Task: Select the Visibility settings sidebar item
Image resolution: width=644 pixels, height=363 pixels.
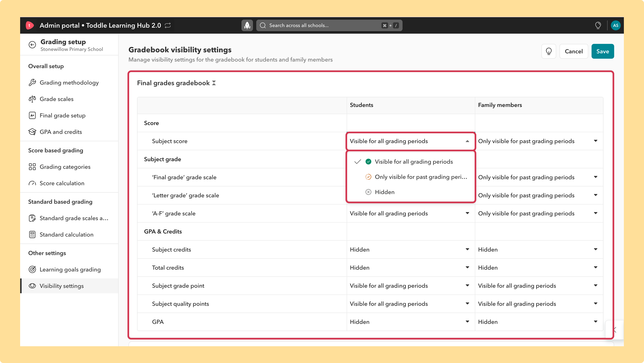Action: tap(69, 286)
